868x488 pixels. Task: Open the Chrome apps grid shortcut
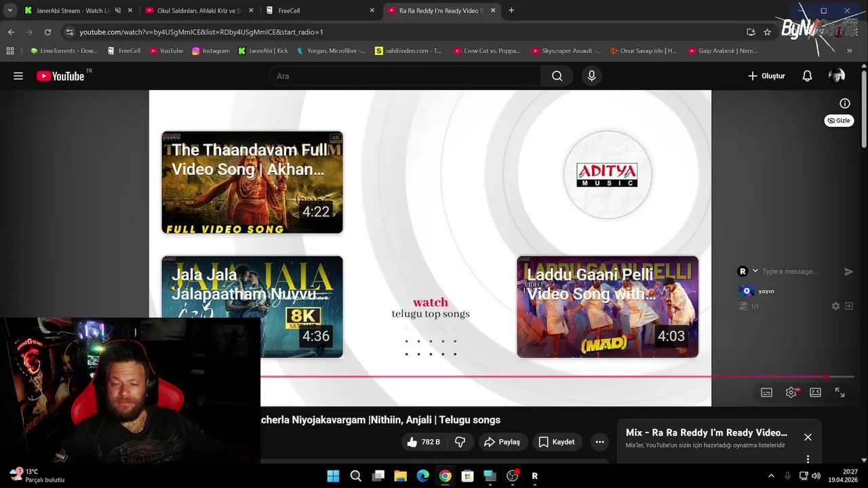point(10,51)
